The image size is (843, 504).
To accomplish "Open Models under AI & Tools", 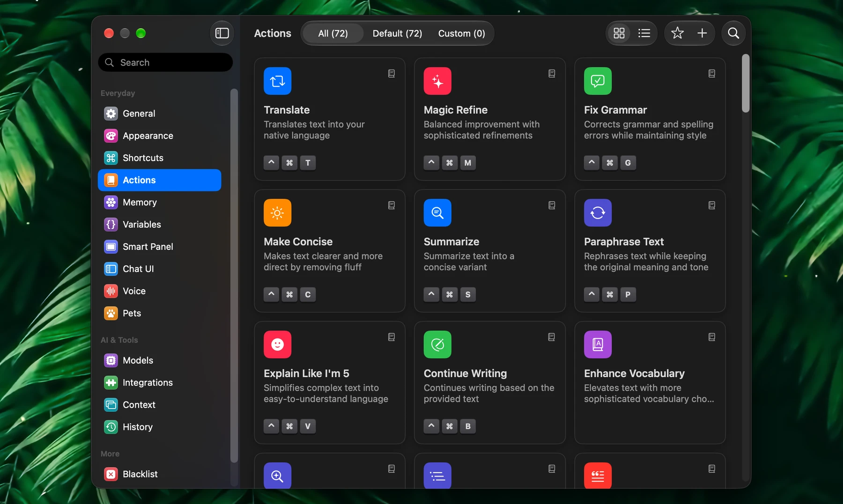I will [159, 360].
